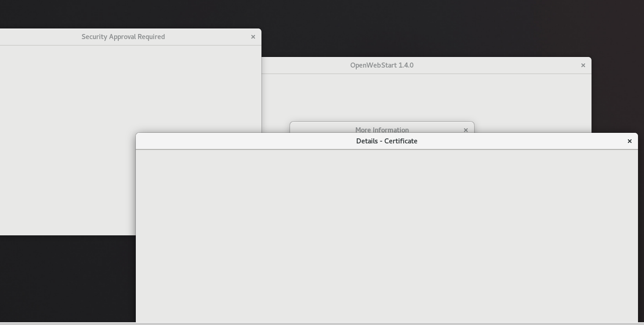Click the More Information title bar
644x325 pixels.
[382, 128]
